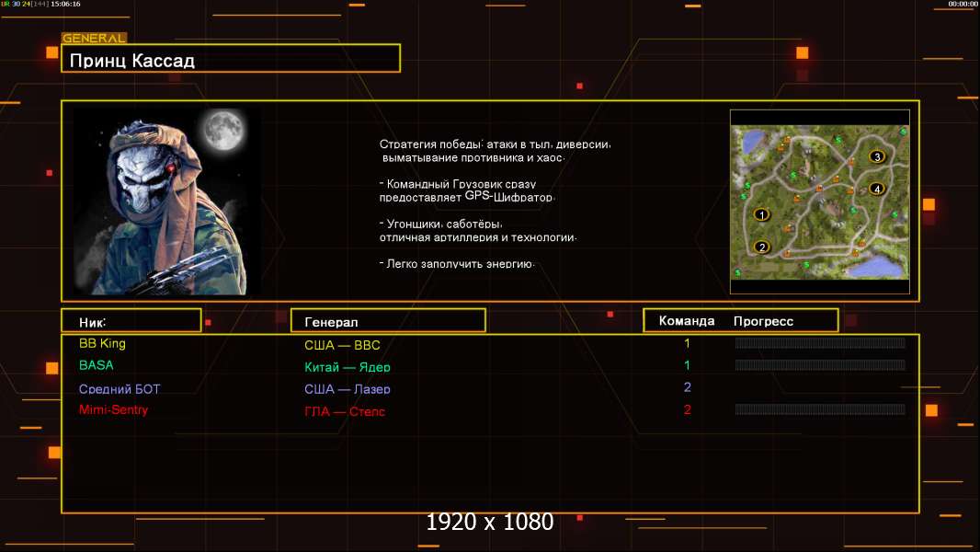Viewport: 980px width, 552px height.
Task: Click start position marker 2 on the map
Action: pos(761,247)
